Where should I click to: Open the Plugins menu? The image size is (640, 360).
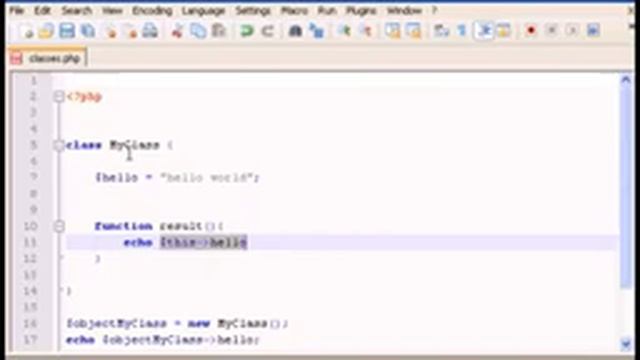(x=361, y=11)
